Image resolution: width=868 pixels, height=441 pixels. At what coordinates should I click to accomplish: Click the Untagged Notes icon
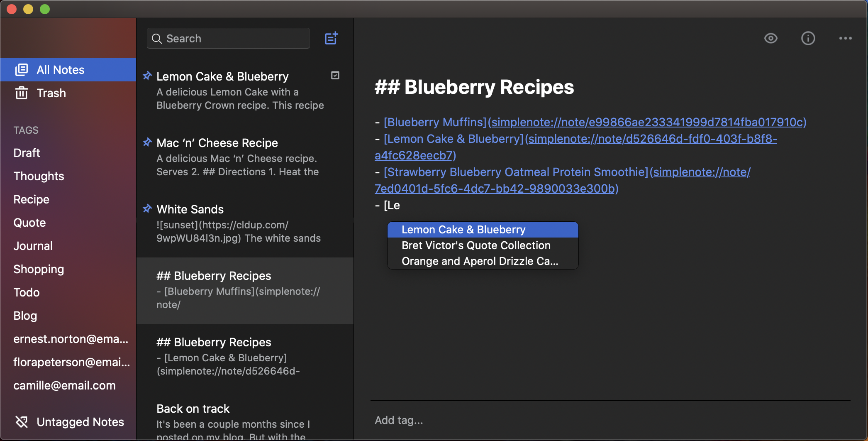point(22,422)
